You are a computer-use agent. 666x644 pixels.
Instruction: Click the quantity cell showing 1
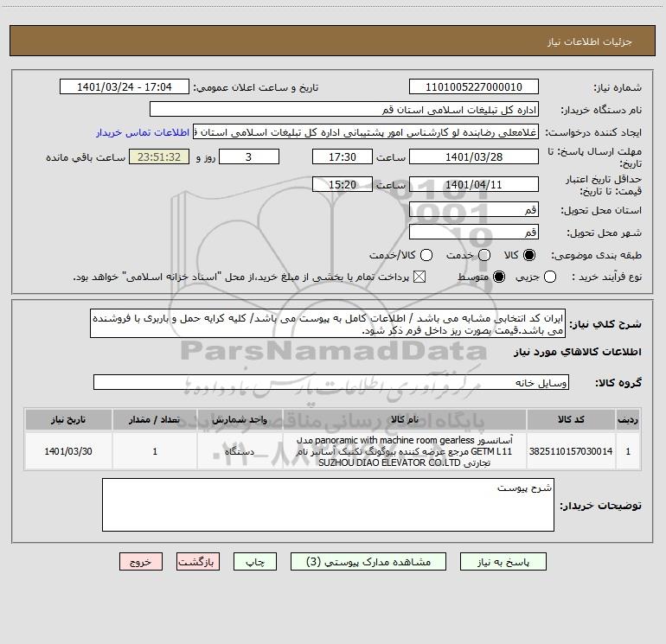(155, 451)
